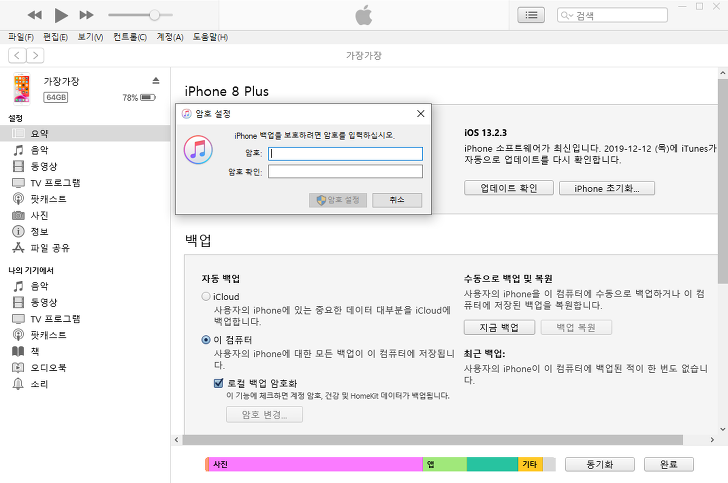The width and height of the screenshot is (728, 483).
Task: Click the horizontal scrollbar right arrow
Action: 712,439
